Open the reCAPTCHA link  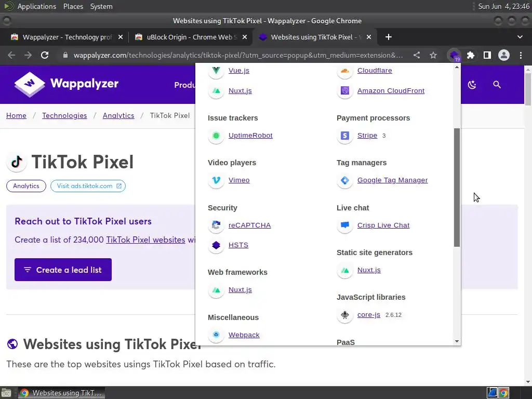pyautogui.click(x=249, y=225)
